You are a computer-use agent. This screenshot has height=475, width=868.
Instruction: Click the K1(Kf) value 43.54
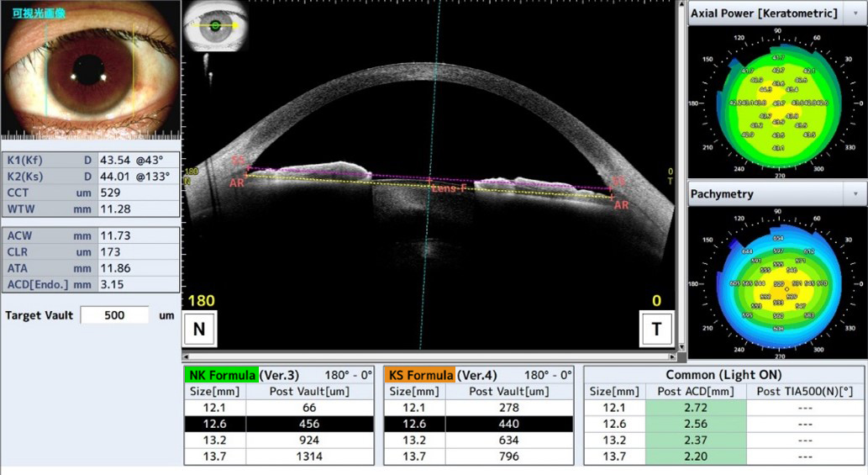click(x=115, y=160)
